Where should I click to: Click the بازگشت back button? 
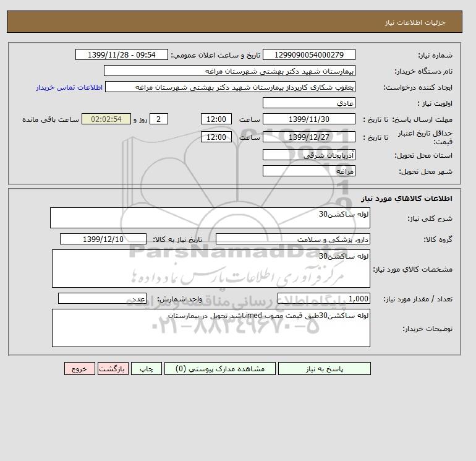pyautogui.click(x=113, y=368)
